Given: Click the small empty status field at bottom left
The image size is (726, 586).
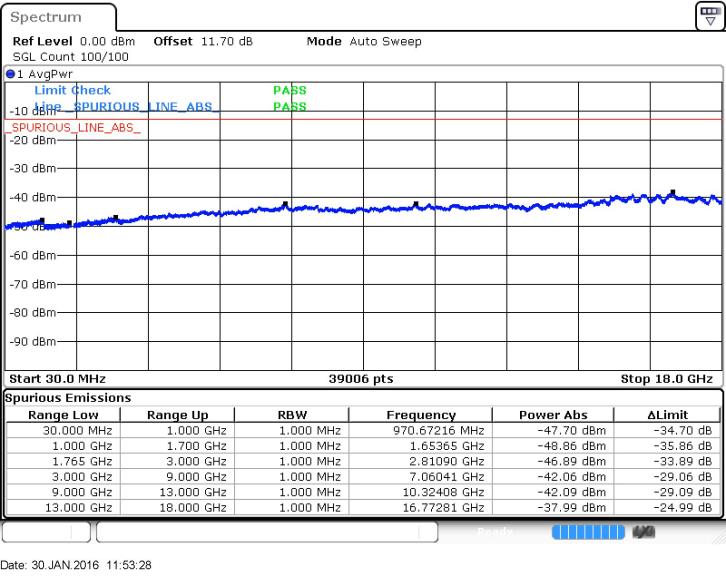Looking at the screenshot, I should [x=46, y=532].
